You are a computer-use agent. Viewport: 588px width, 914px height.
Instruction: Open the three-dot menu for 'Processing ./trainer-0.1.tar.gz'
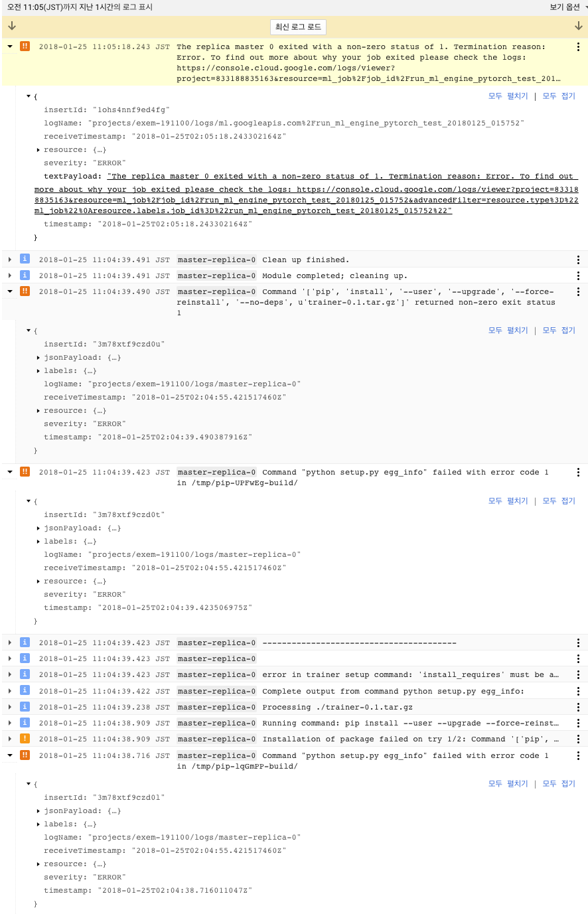tap(578, 707)
